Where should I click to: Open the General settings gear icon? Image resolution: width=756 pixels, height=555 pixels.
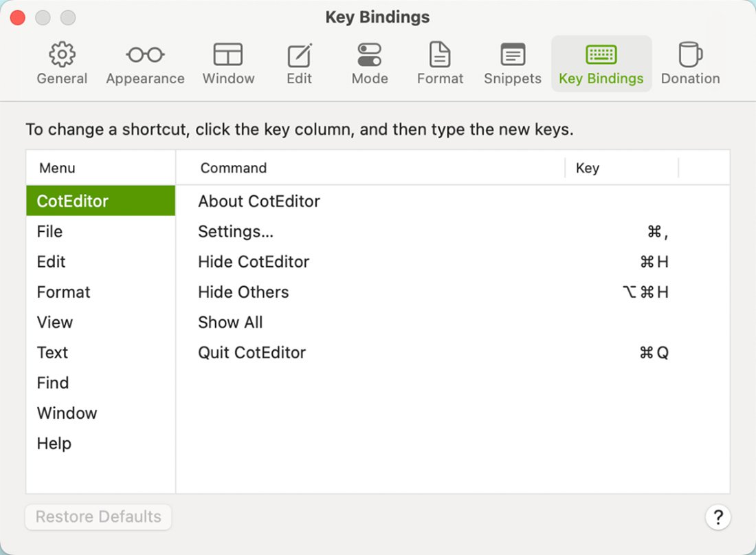pos(62,55)
